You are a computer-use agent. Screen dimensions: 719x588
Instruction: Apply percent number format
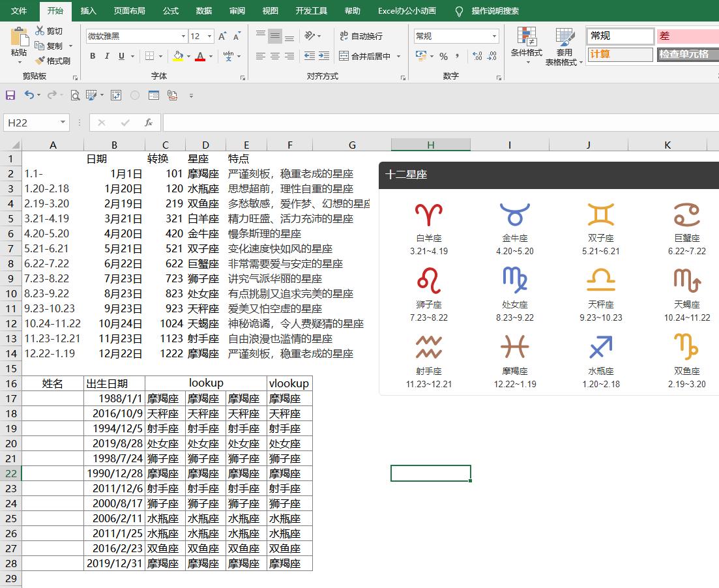[x=443, y=57]
